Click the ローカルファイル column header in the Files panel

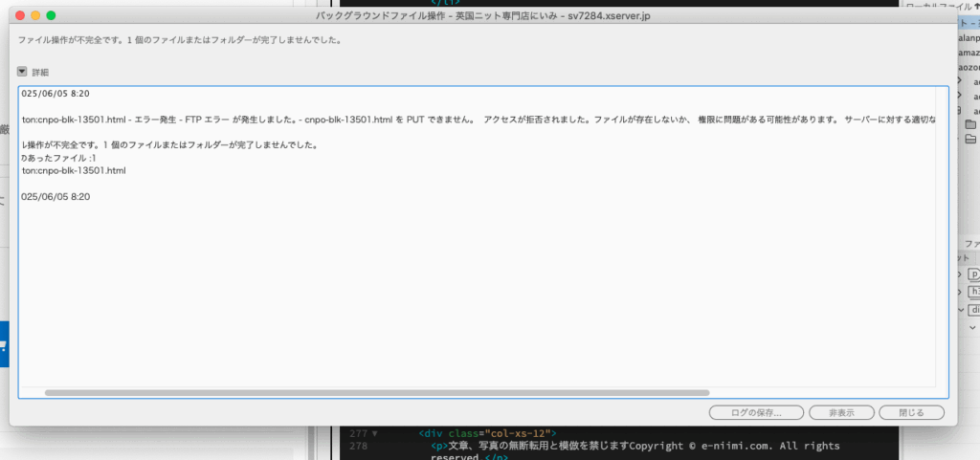coord(943,5)
